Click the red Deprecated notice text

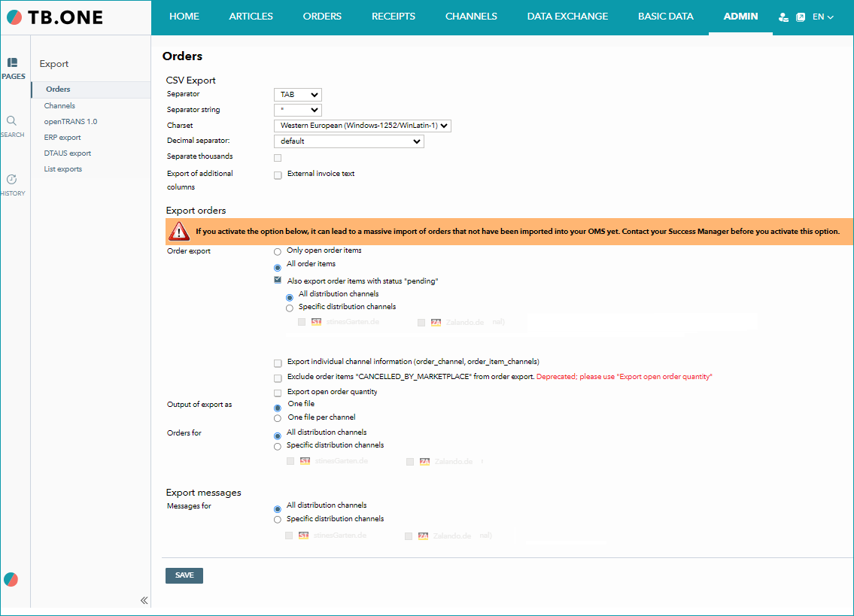(625, 377)
